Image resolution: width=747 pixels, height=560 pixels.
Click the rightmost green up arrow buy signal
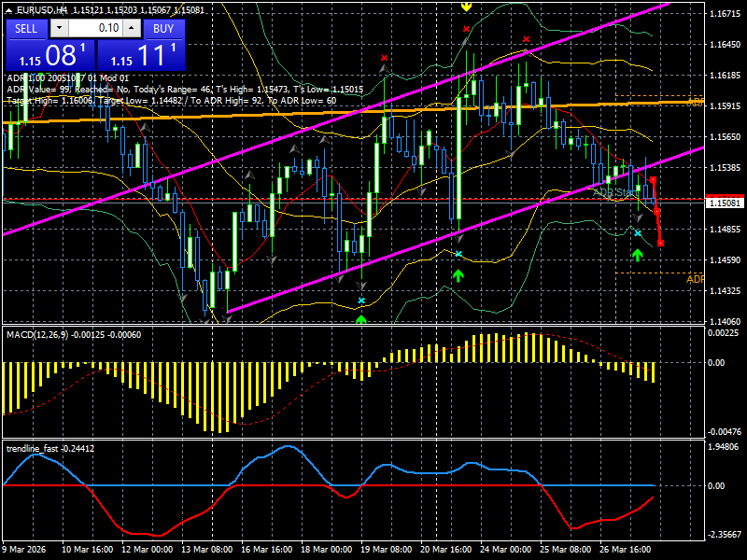tap(638, 255)
